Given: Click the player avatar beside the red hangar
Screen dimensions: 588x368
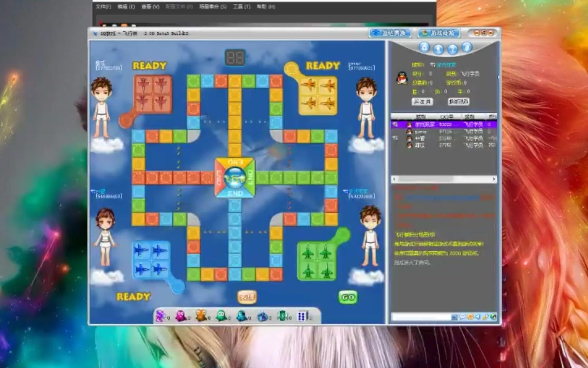Looking at the screenshot, I should point(102,108).
